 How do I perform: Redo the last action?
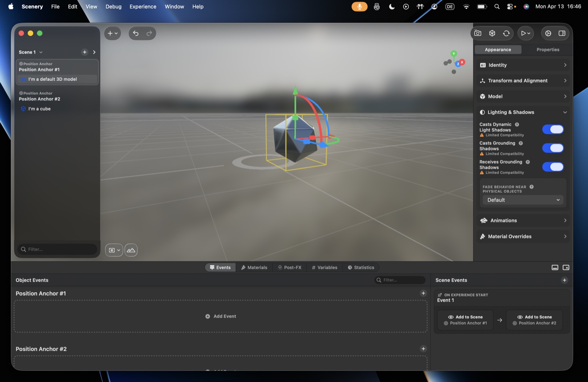[149, 33]
